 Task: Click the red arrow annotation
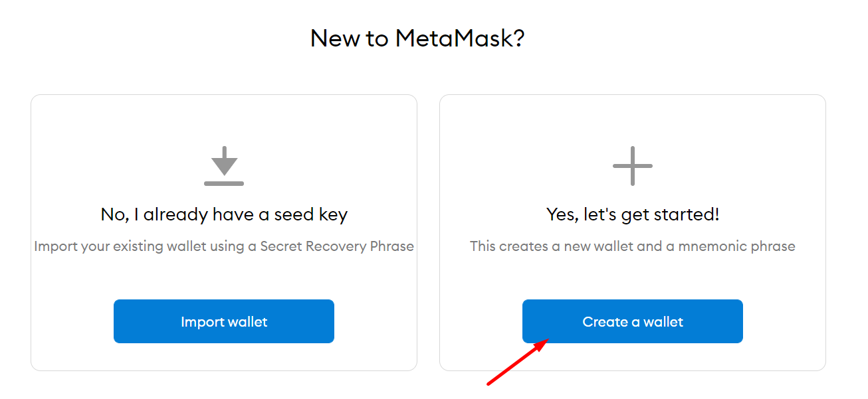pyautogui.click(x=517, y=362)
